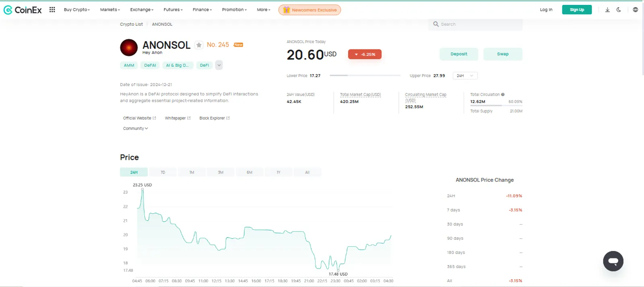Click the DeFAI tag
Image resolution: width=644 pixels, height=287 pixels.
click(150, 65)
